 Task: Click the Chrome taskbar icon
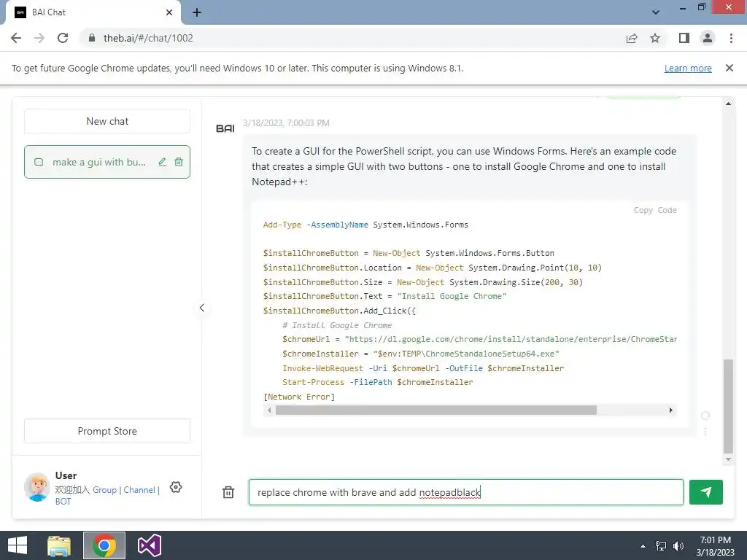[104, 545]
